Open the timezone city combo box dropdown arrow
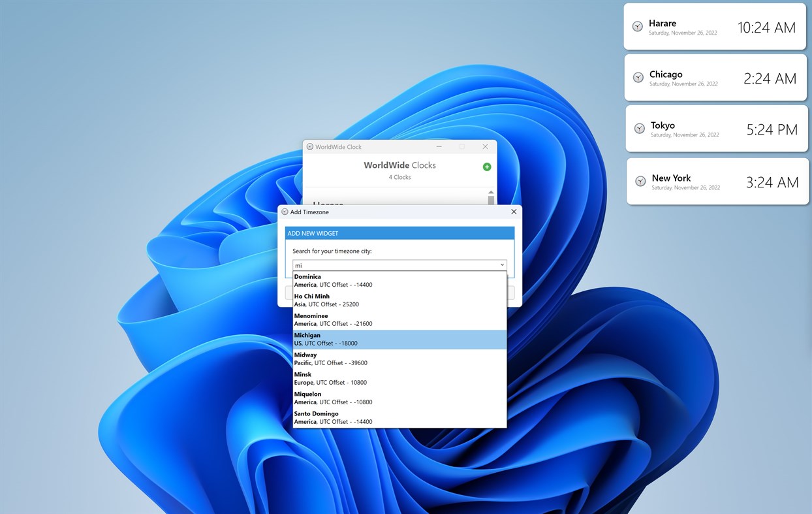The image size is (812, 514). 501,265
